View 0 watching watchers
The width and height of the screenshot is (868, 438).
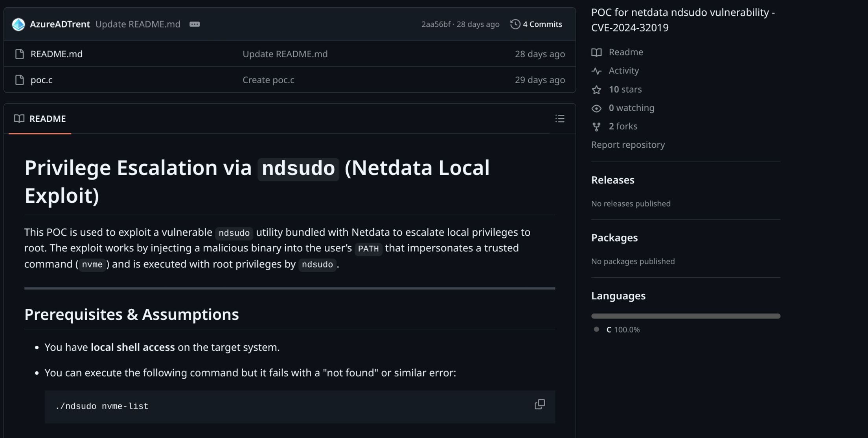tap(631, 108)
